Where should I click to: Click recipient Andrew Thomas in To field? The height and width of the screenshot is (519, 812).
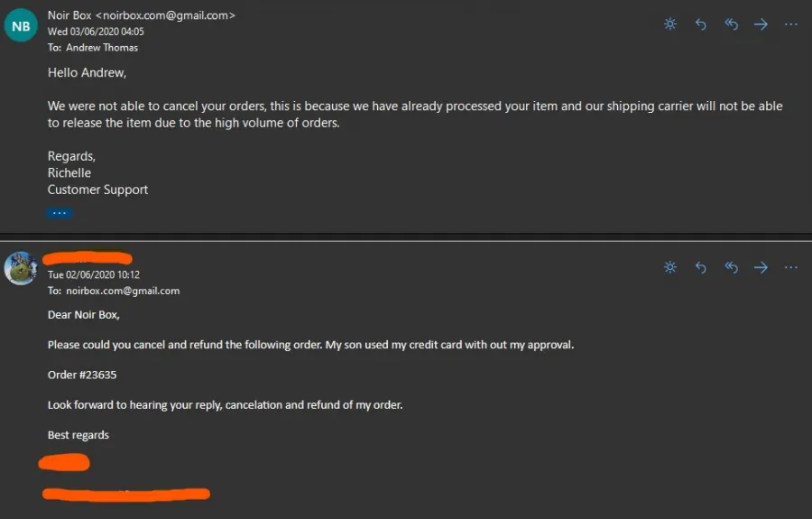point(102,48)
